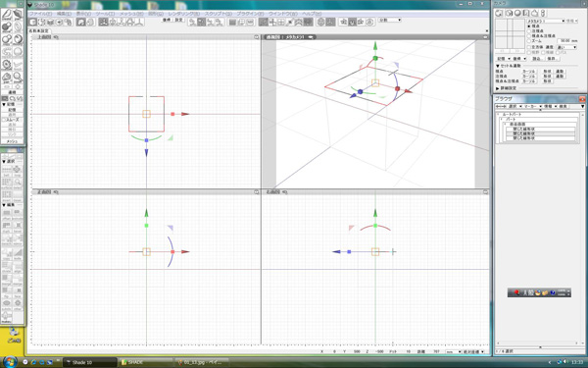Select the 視点&注視点 radio button
The image size is (588, 368).
tap(529, 36)
